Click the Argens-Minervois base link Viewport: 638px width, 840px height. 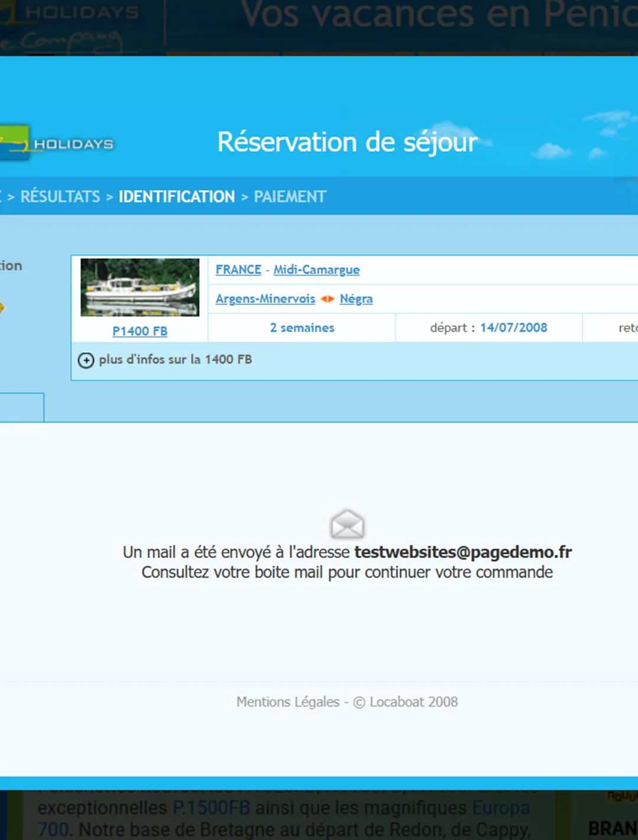click(x=265, y=299)
